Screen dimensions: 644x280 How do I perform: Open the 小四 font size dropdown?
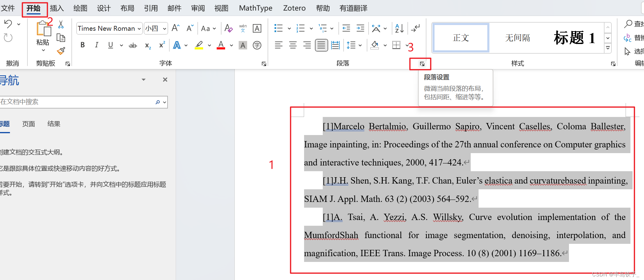pyautogui.click(x=165, y=29)
